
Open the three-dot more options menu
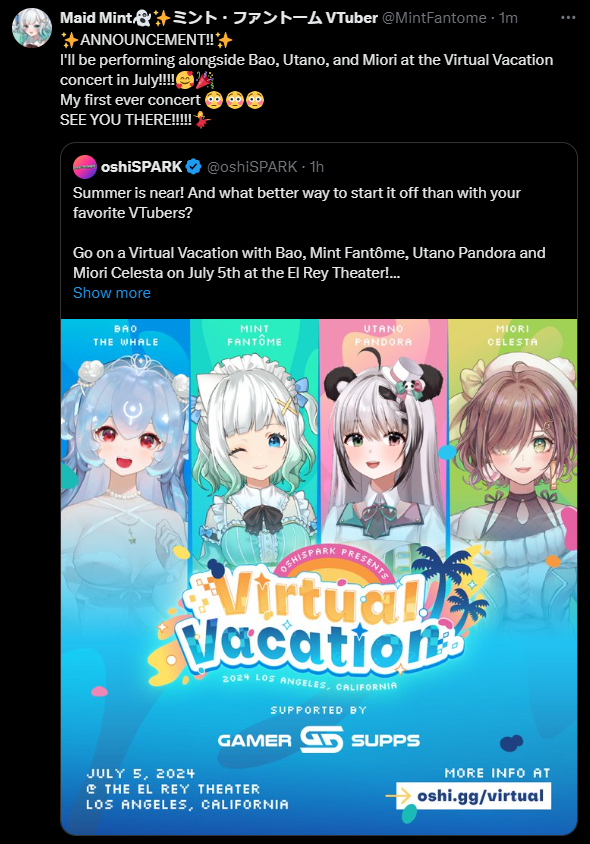click(x=568, y=18)
